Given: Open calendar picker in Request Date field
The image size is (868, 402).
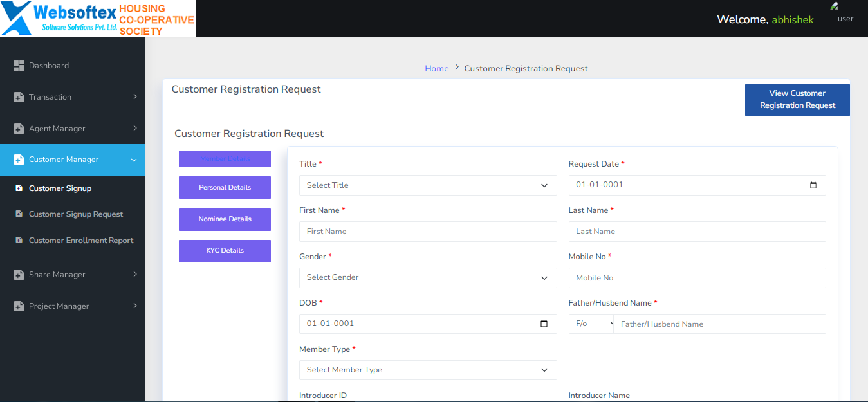Looking at the screenshot, I should tap(813, 185).
